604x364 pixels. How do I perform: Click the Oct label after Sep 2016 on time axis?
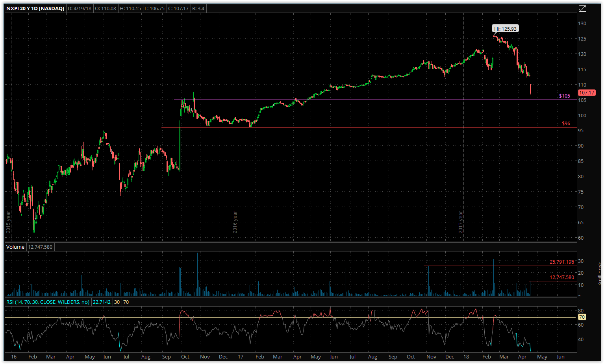click(x=185, y=357)
